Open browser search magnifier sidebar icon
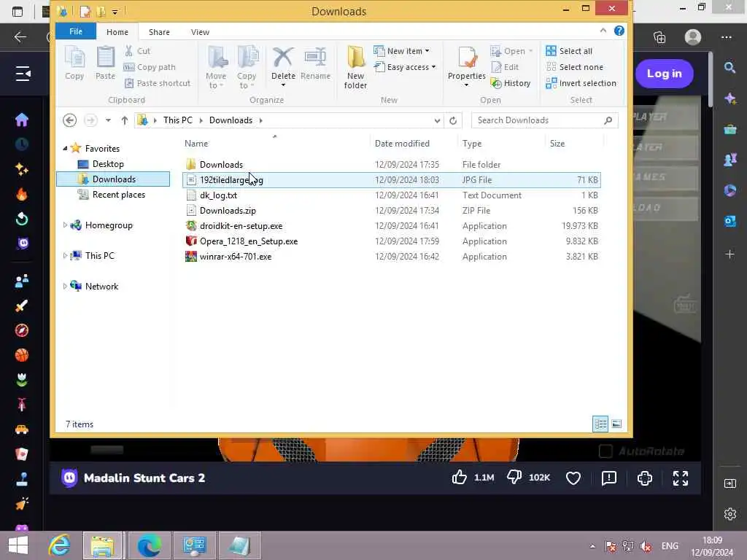 coord(729,68)
